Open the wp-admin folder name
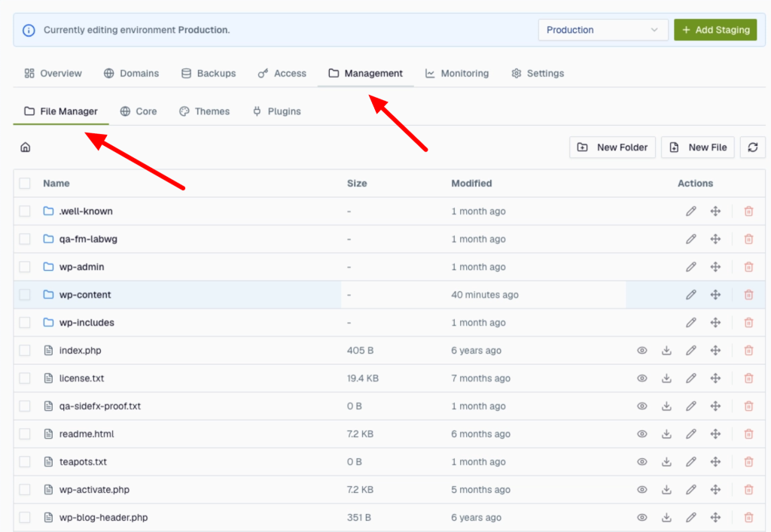The width and height of the screenshot is (771, 532). click(x=81, y=266)
